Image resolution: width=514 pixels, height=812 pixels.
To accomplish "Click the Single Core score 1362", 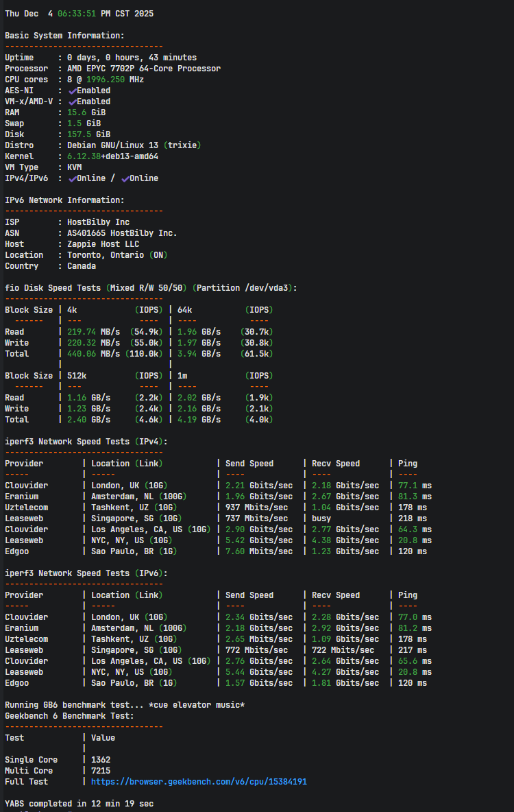I will pyautogui.click(x=101, y=760).
